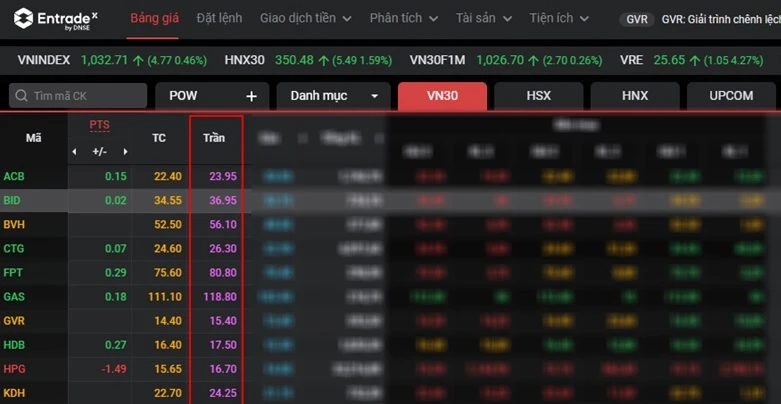This screenshot has height=404, width=781.
Task: Click KDH ceiling price 24.25
Action: pyautogui.click(x=223, y=393)
